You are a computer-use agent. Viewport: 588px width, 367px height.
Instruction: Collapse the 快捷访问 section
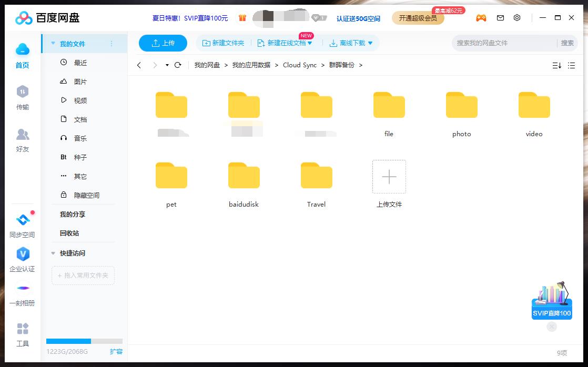point(53,253)
